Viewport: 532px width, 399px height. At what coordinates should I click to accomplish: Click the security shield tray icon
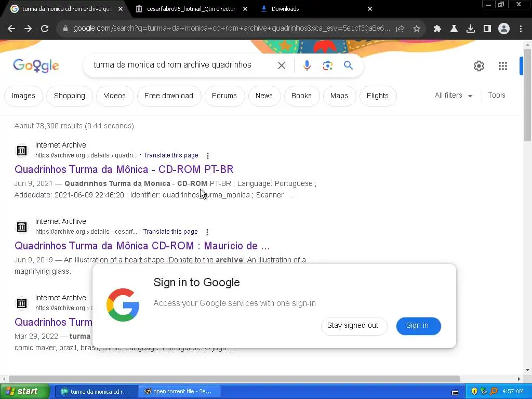point(474,392)
